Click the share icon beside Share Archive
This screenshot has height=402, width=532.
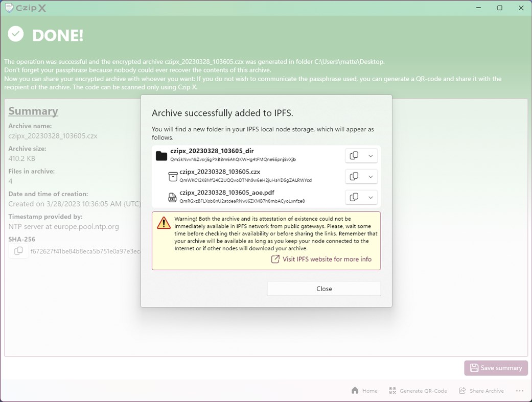point(461,390)
